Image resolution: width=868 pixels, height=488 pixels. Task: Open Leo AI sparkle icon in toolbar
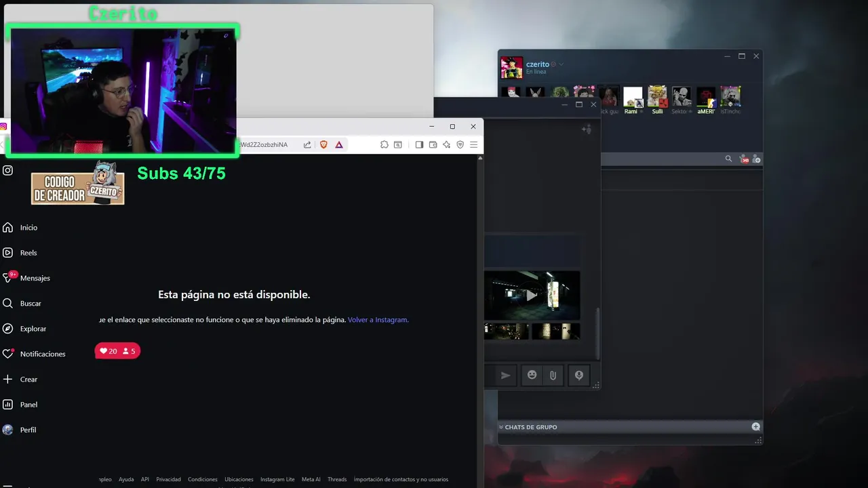446,144
